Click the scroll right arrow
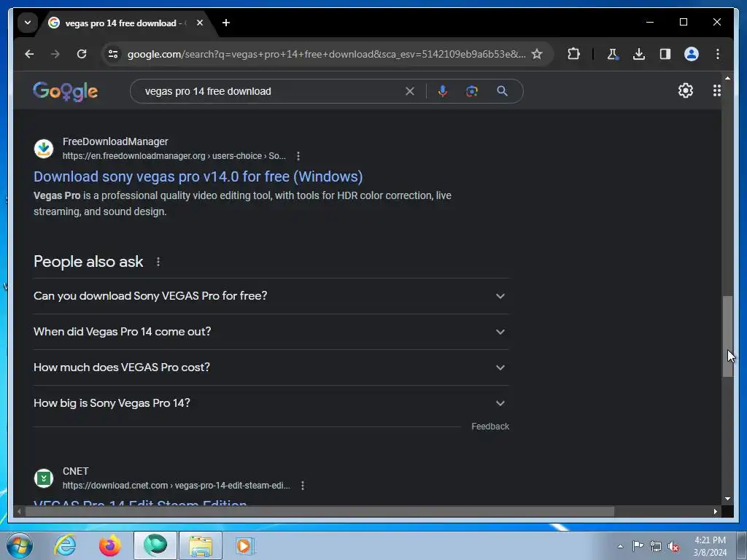 tap(715, 511)
